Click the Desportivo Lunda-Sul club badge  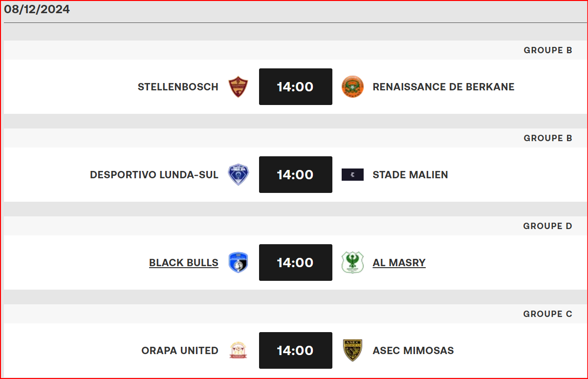(x=238, y=174)
